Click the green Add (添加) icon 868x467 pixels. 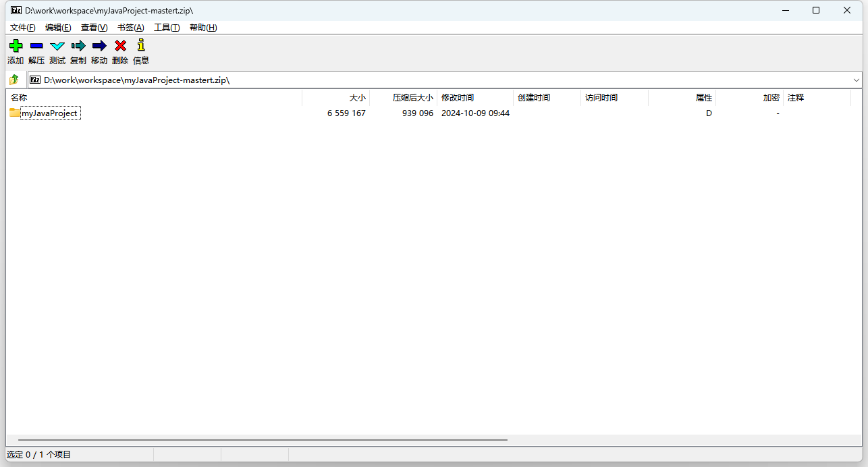pos(16,46)
